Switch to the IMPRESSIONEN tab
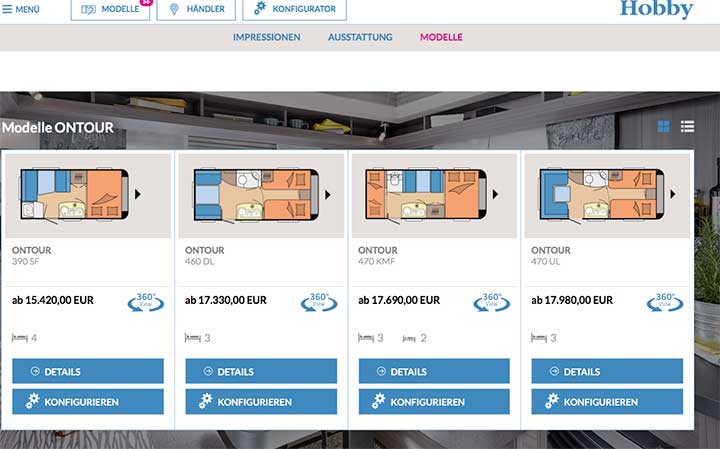The image size is (720, 449). click(x=266, y=37)
